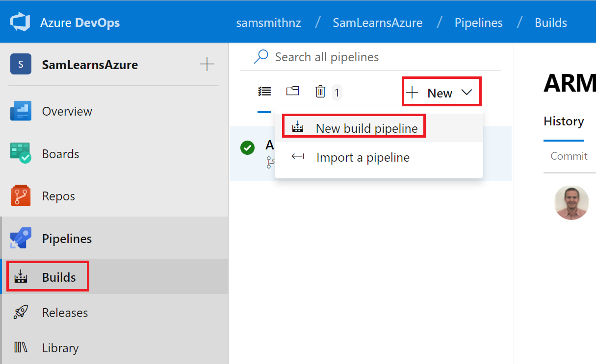
Task: Switch to the History tab
Action: click(564, 121)
